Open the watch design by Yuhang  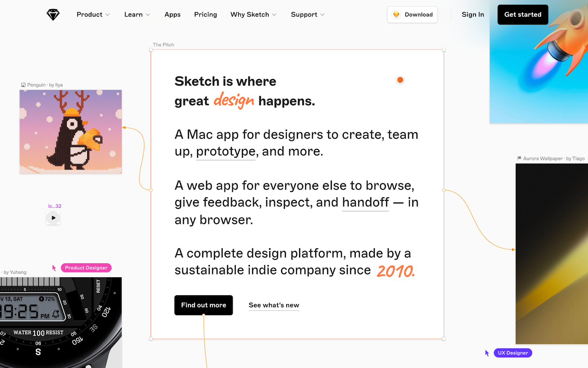coord(61,322)
